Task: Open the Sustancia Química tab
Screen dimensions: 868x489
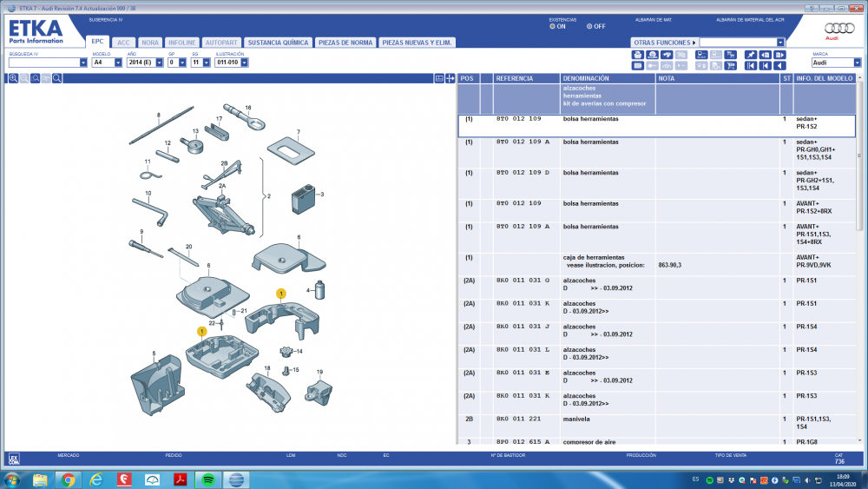Action: coord(278,43)
